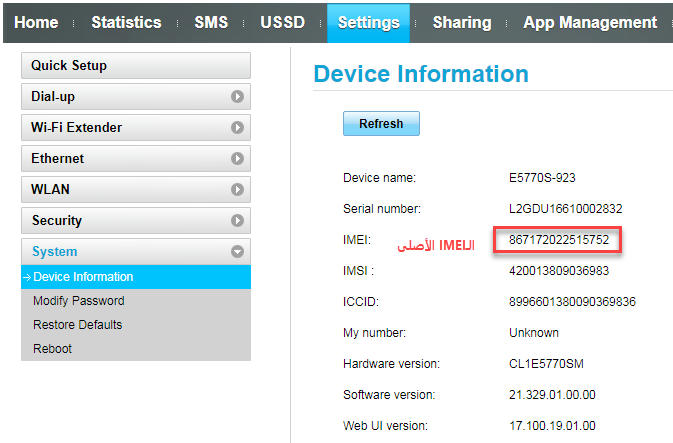This screenshot has height=443, width=673.
Task: Expand the Dial-up arrow icon
Action: [237, 97]
